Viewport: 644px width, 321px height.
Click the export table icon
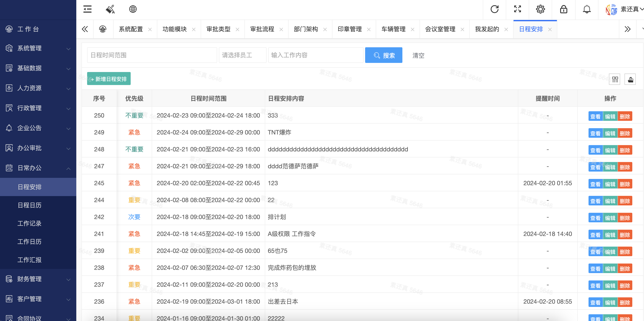coord(630,80)
